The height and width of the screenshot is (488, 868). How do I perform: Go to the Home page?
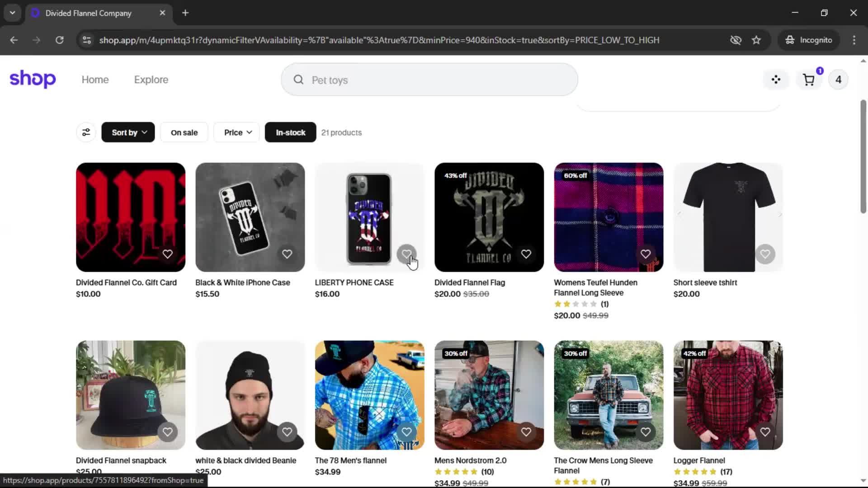click(95, 80)
